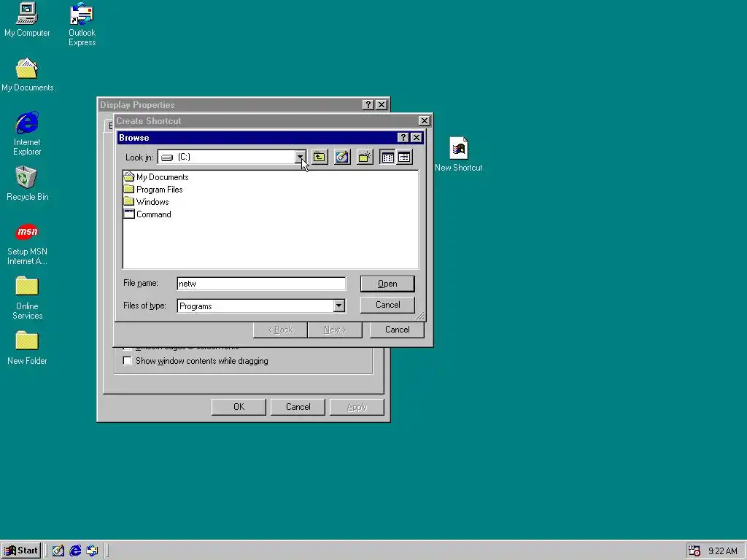Open My Computer desktop icon
The height and width of the screenshot is (560, 747).
pos(27,20)
